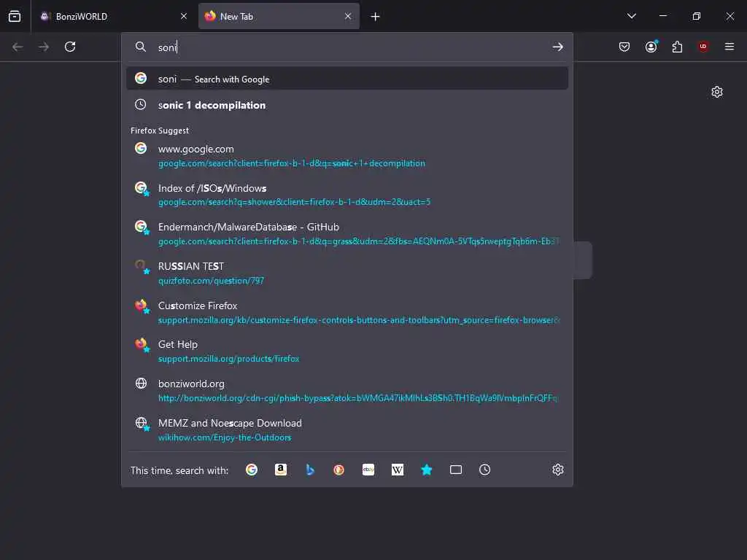Open the list all tabs dropdown
The height and width of the screenshot is (560, 747).
pyautogui.click(x=632, y=16)
